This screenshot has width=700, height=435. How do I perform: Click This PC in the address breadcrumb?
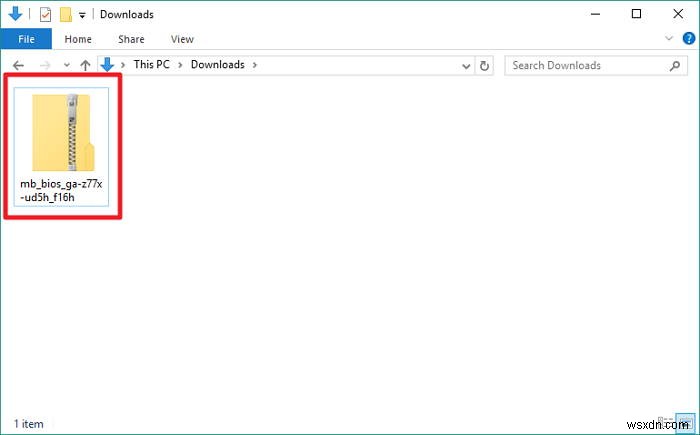(157, 65)
